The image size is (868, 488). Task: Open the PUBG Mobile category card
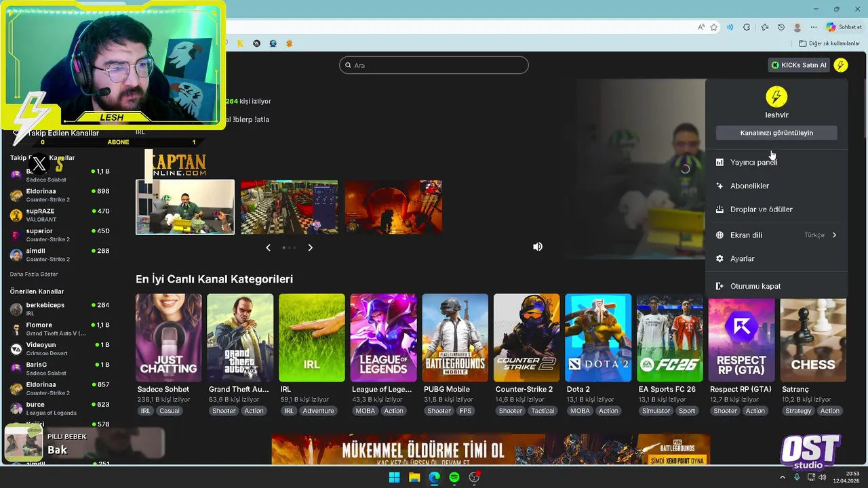pos(455,338)
